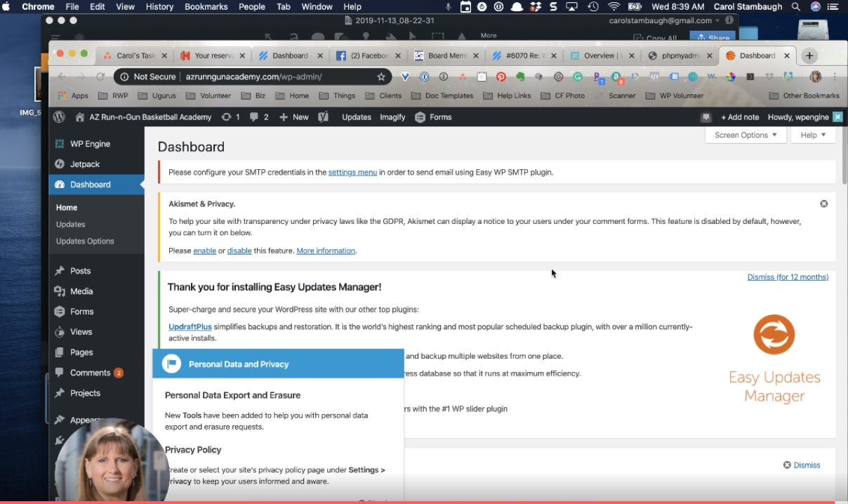Click the Pinterest extension icon
The height and width of the screenshot is (504, 848).
pyautogui.click(x=501, y=77)
